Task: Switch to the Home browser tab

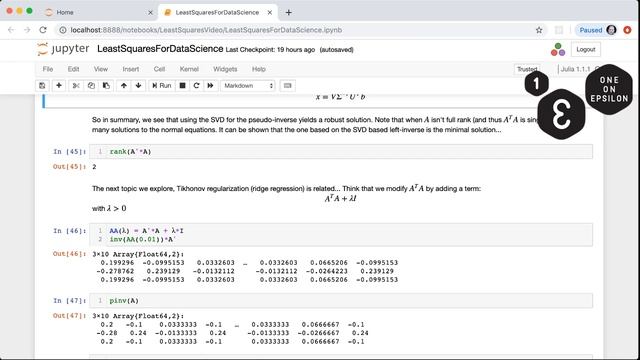Action: pos(65,12)
